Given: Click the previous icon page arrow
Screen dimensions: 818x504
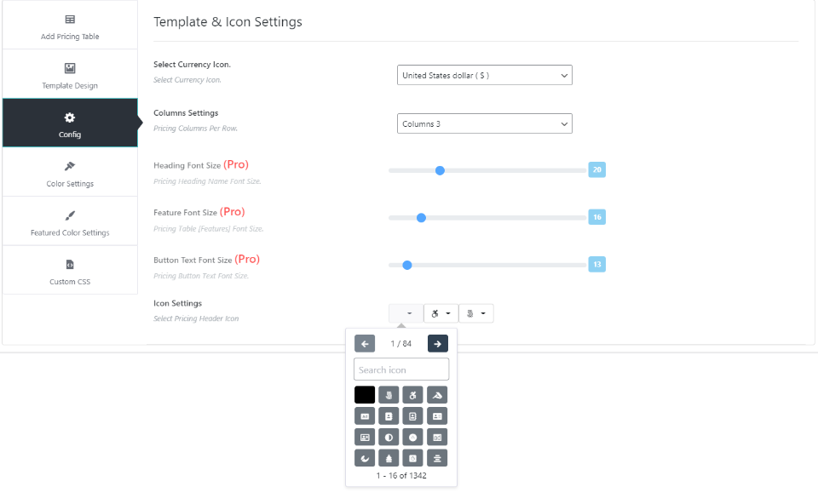Looking at the screenshot, I should click(x=365, y=344).
